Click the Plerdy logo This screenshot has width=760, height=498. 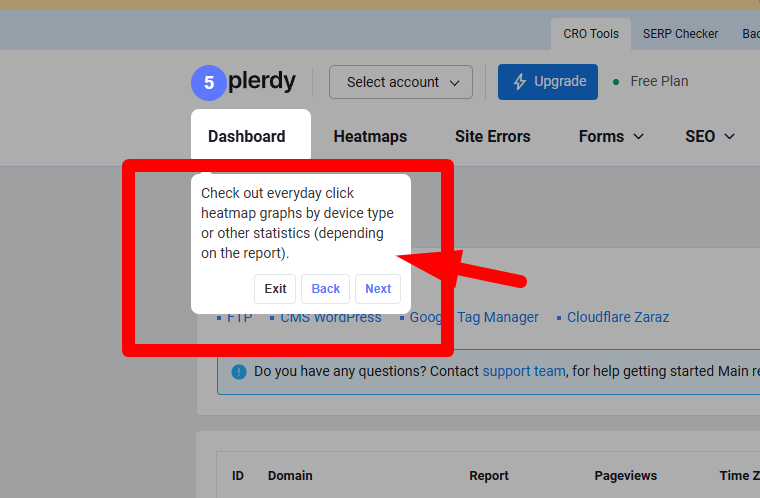tap(262, 81)
